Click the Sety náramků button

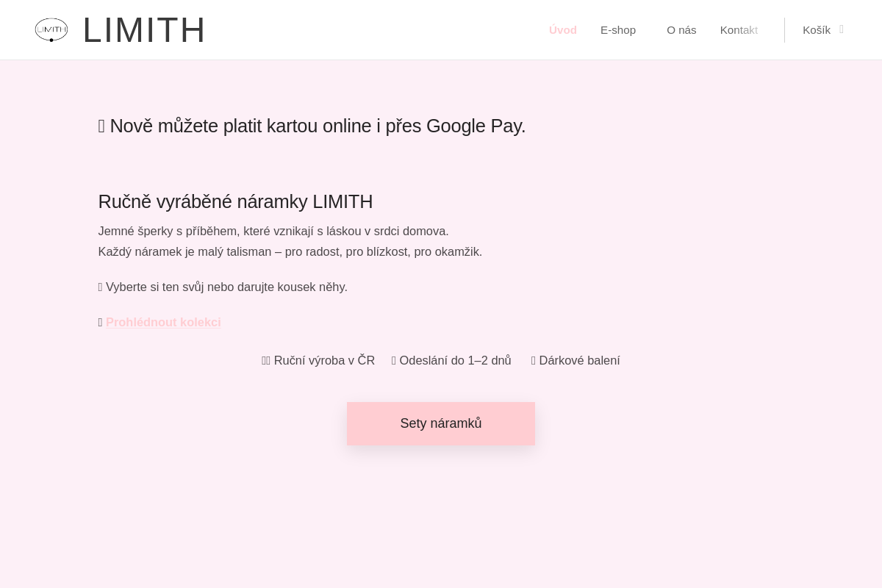(441, 423)
